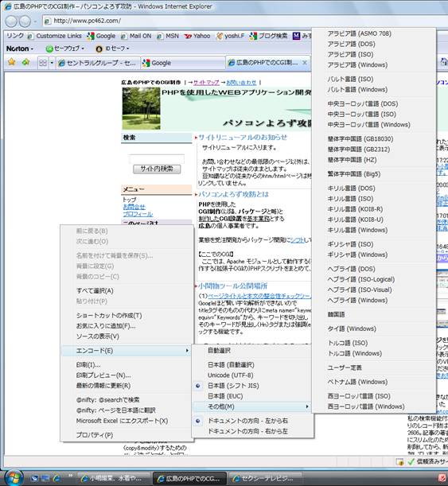The width and height of the screenshot is (448, 486).
Task: Select ドキュメントの方向 - 左から右
Action: [252, 421]
